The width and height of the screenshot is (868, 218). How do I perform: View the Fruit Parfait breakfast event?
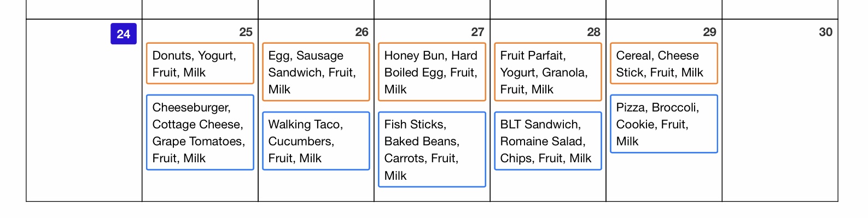548,72
